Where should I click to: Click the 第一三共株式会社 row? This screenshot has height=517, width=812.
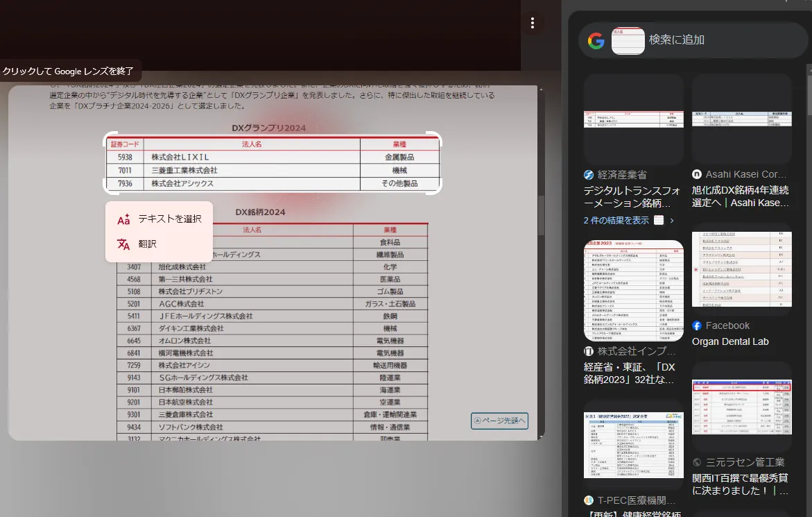273,279
